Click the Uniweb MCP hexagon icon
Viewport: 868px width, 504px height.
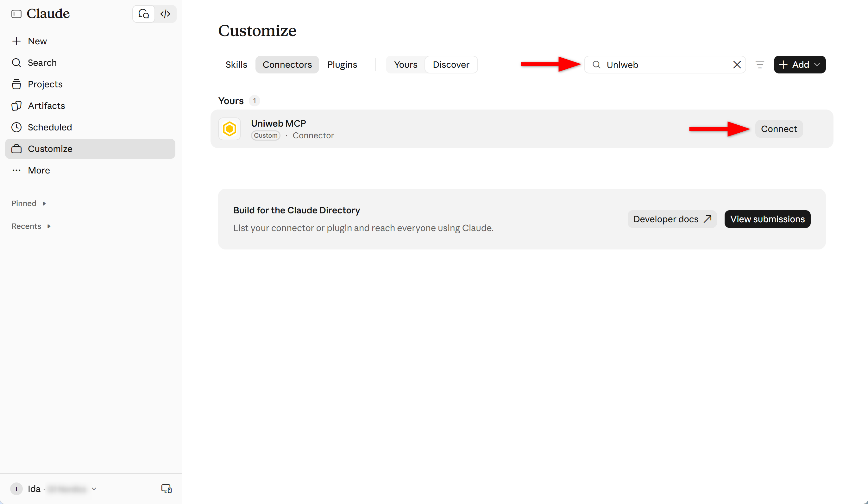(230, 129)
